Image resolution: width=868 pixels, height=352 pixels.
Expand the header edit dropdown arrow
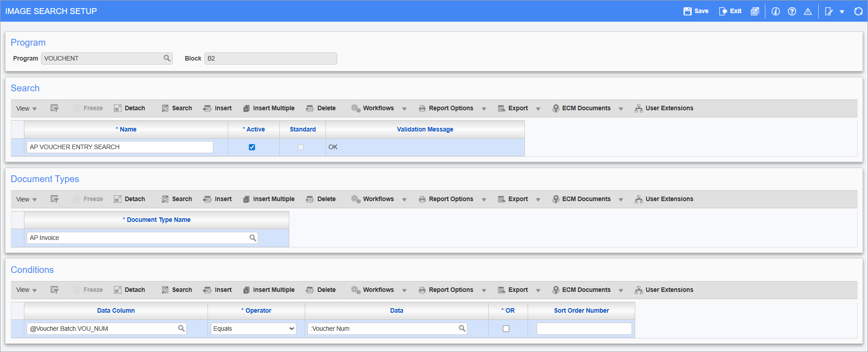(x=842, y=12)
